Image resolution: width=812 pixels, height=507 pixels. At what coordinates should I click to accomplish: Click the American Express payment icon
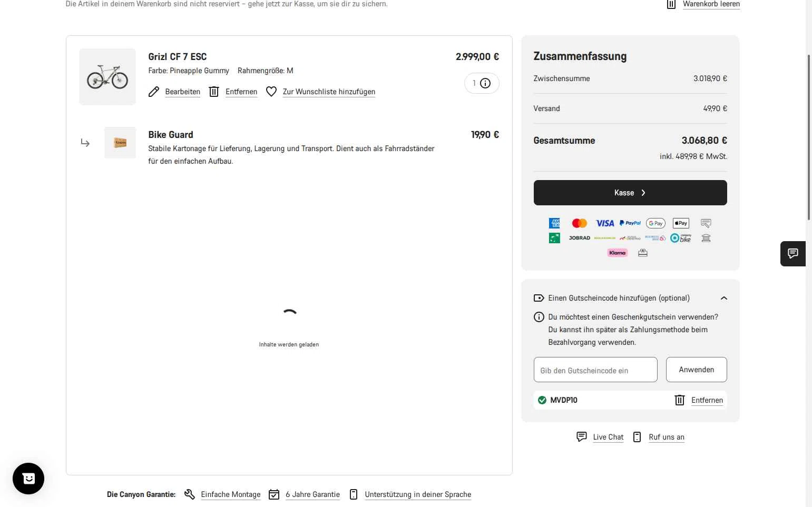pyautogui.click(x=554, y=223)
